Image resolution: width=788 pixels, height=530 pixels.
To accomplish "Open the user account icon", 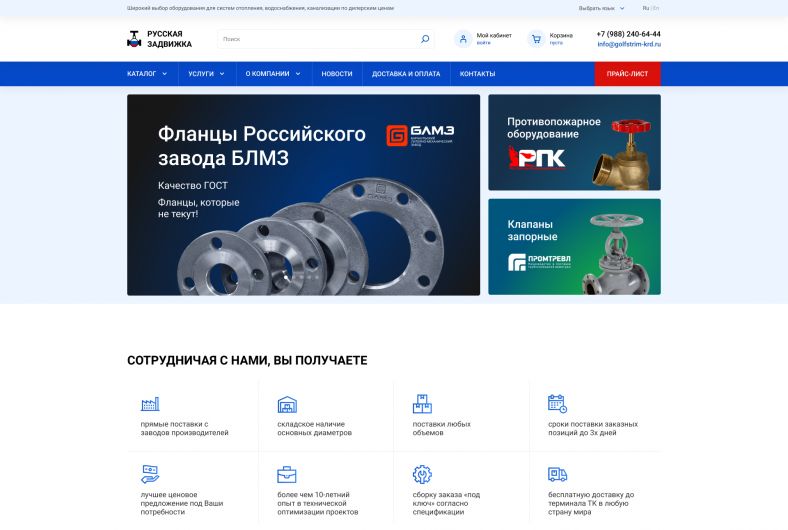I will (x=463, y=39).
